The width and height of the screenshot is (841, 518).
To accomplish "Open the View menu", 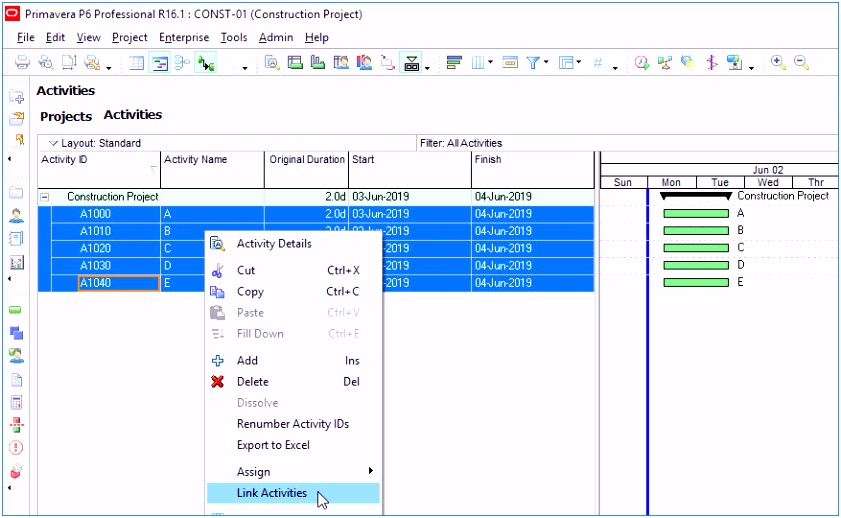I will point(88,38).
